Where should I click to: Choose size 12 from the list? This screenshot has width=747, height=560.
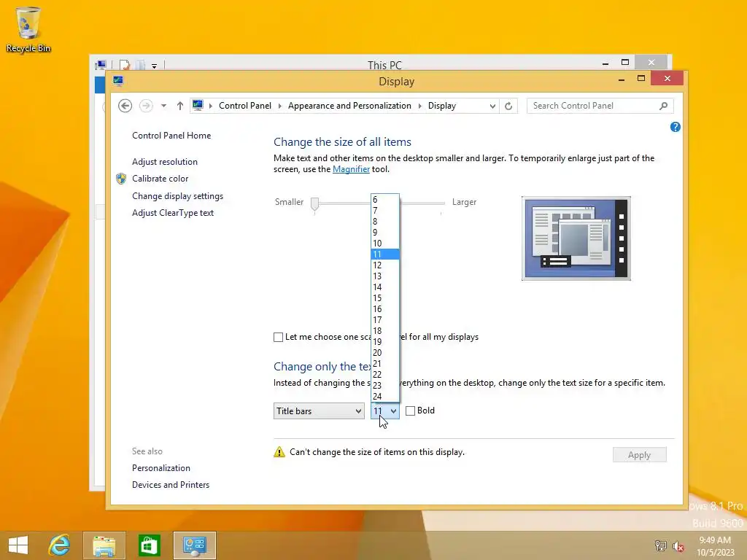(385, 265)
